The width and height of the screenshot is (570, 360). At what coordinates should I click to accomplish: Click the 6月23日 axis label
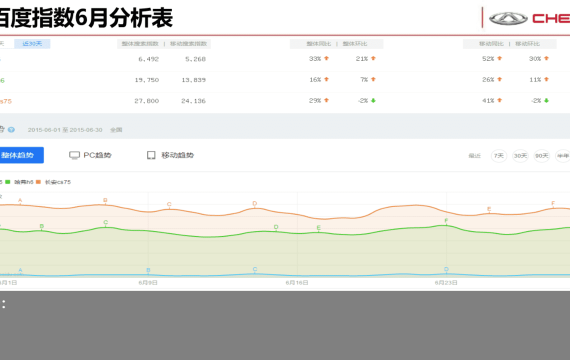pos(446,283)
